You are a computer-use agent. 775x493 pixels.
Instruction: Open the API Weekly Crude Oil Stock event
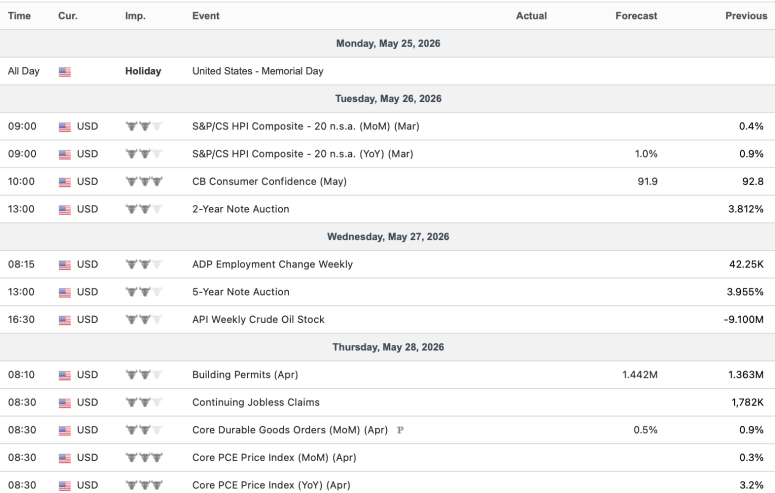[258, 319]
